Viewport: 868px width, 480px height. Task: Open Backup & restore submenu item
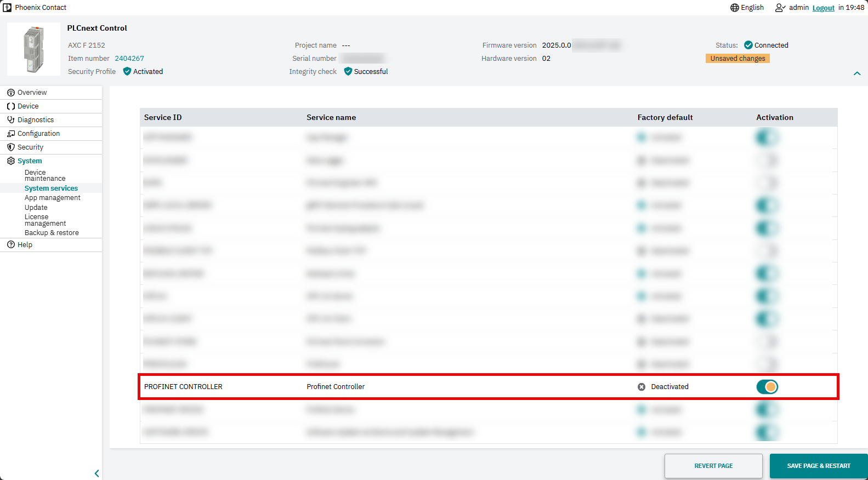click(52, 233)
